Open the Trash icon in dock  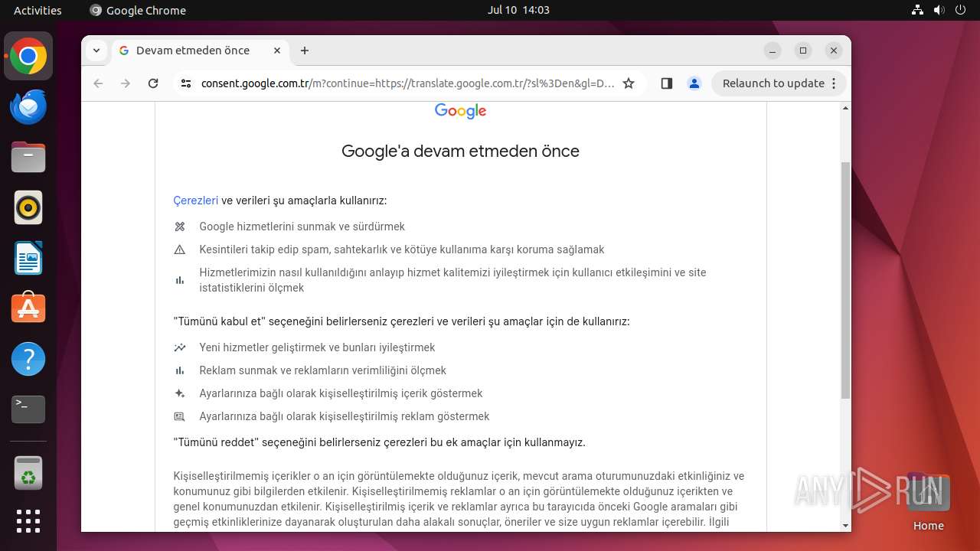(28, 473)
